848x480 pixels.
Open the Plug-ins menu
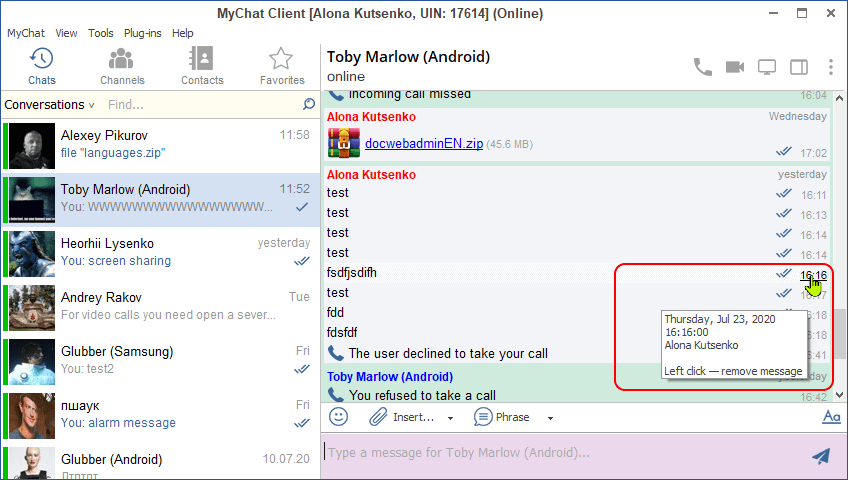[142, 33]
